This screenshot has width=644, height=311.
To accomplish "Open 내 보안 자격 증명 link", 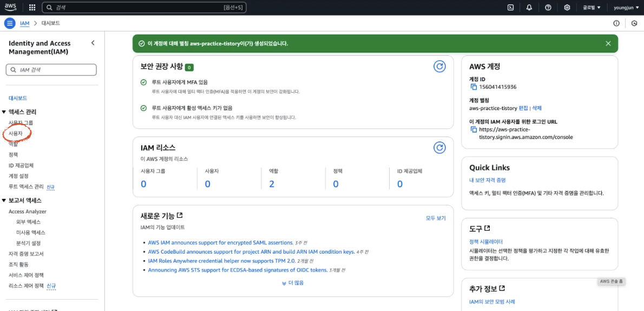I will pyautogui.click(x=487, y=180).
